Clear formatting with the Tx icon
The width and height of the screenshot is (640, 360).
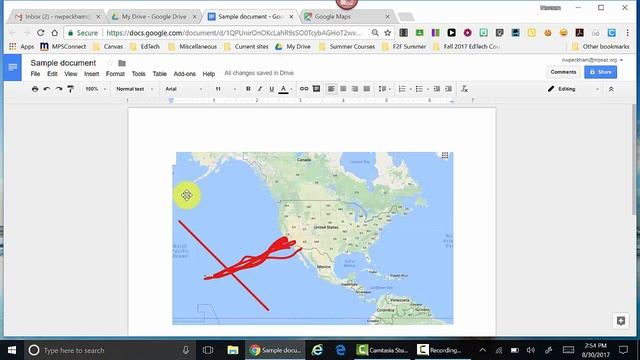pos(464,89)
